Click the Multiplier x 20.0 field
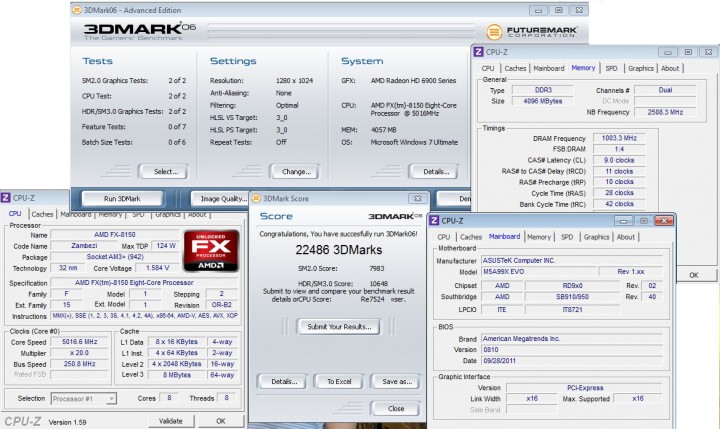 coord(79,353)
